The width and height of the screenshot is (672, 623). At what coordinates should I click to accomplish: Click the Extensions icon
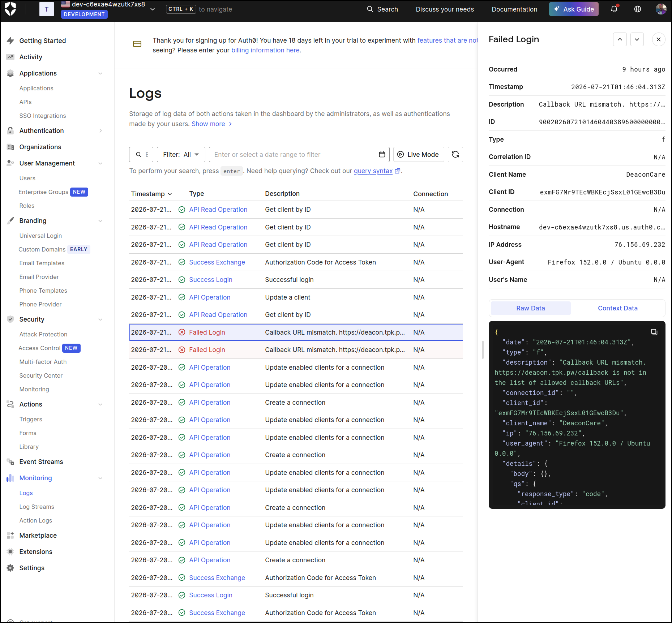10,552
